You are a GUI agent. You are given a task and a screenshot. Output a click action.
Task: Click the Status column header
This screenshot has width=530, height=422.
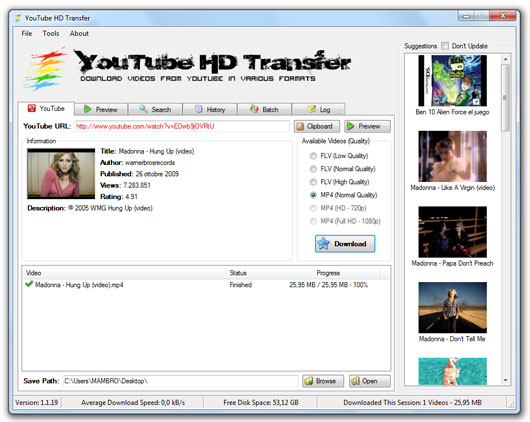click(252, 273)
